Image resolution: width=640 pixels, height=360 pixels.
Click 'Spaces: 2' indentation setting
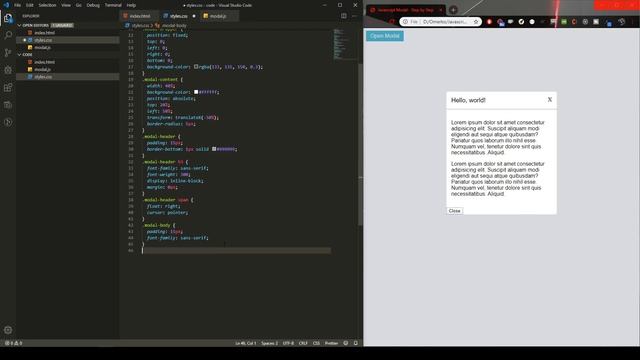269,343
